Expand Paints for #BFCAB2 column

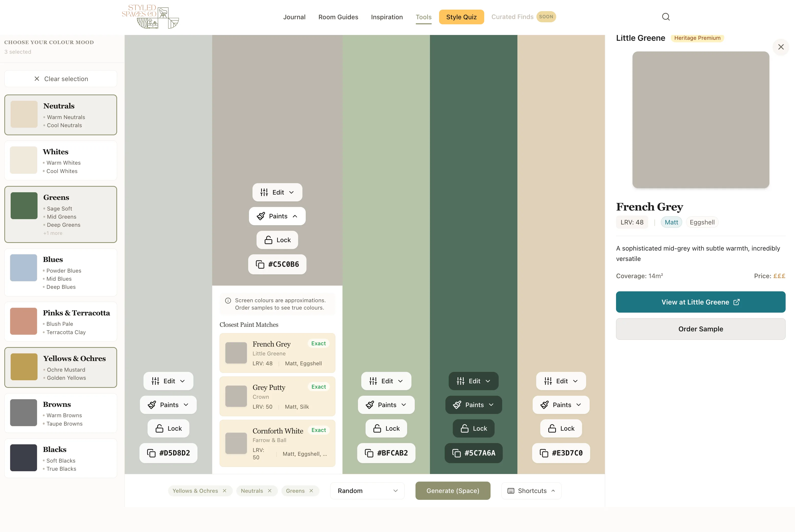click(386, 405)
